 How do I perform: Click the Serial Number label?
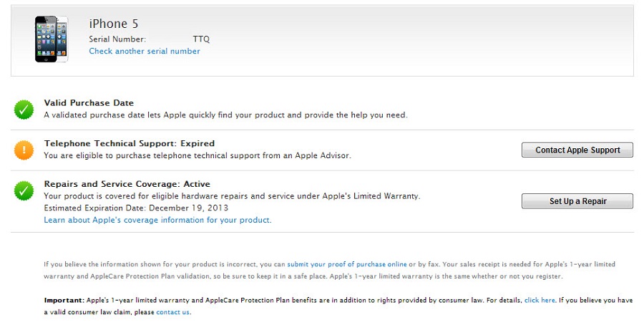pyautogui.click(x=117, y=39)
